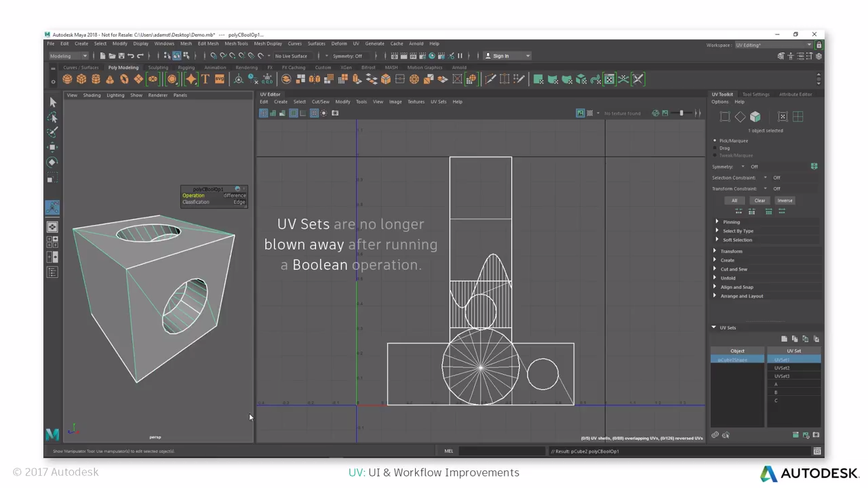Switch to the Attribute Editor tab
Viewport: 868px width, 488px height.
795,94
